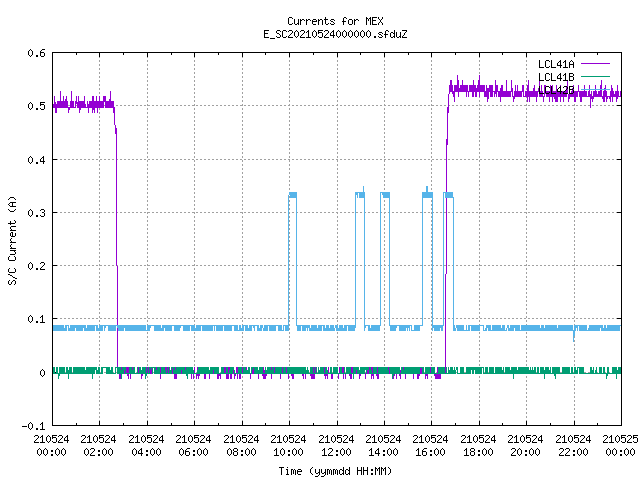Click the 20:00 x-axis tick label

coord(525,452)
